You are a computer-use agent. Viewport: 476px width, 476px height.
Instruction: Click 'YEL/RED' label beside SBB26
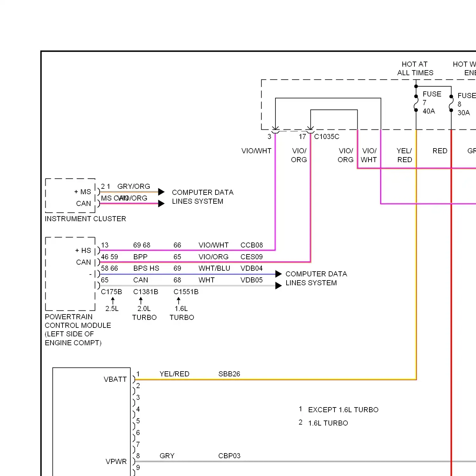coord(175,374)
